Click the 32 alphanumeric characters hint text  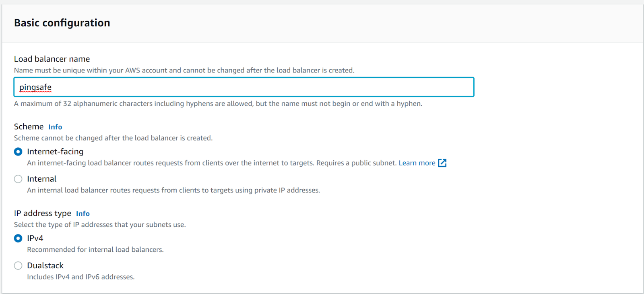coord(218,104)
